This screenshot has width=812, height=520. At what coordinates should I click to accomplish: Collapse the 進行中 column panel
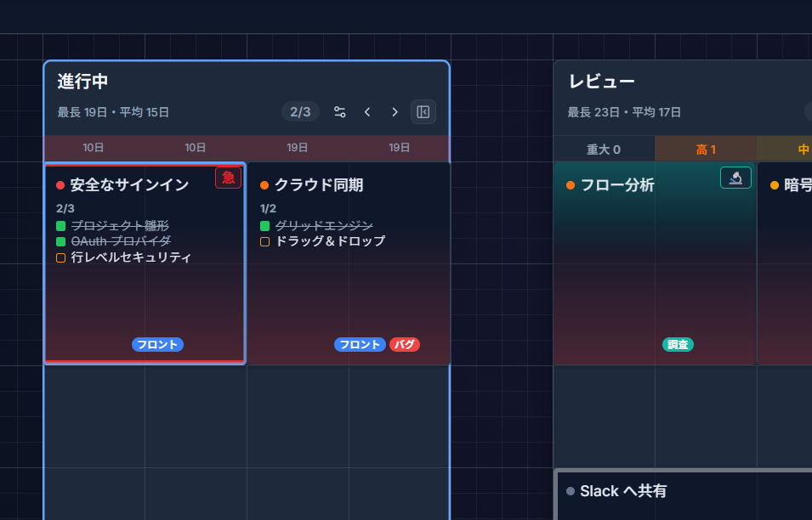(x=423, y=112)
